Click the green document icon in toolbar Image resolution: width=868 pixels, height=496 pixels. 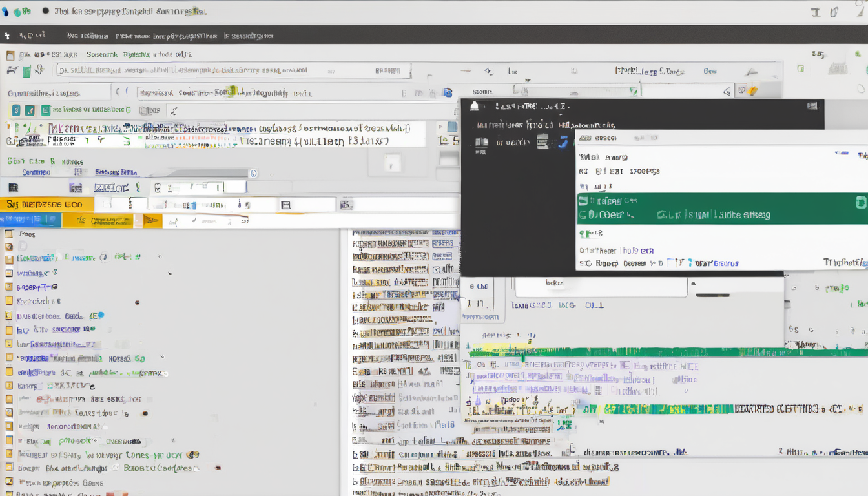click(26, 72)
